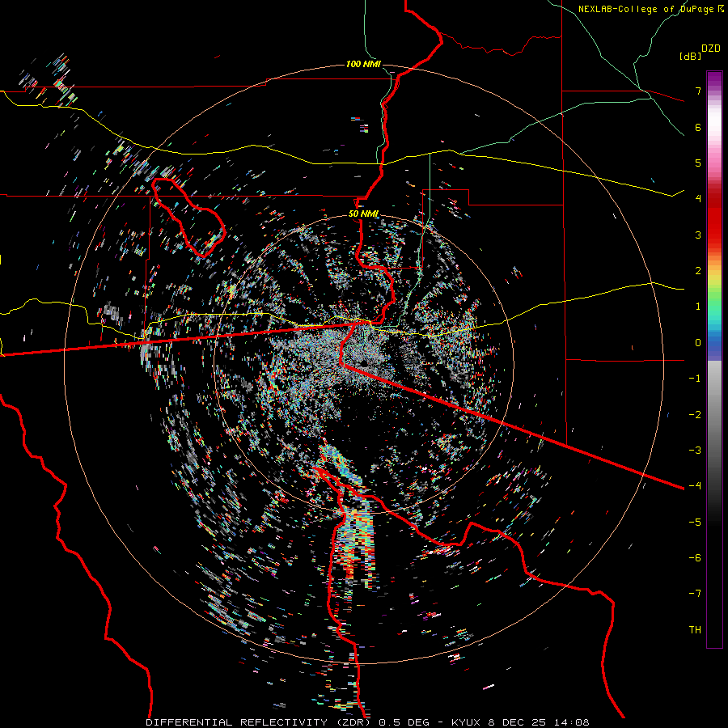Click the positive 2 scale value
The image size is (728, 728).
[x=698, y=271]
